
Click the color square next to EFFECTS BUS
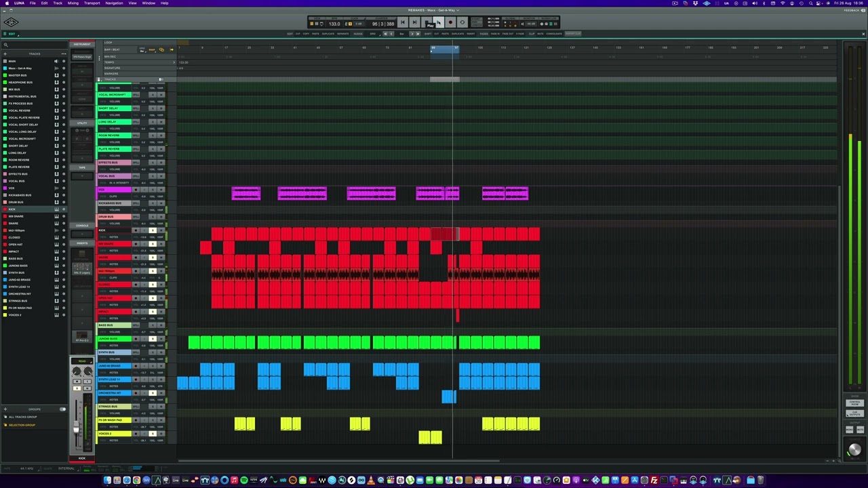pos(5,174)
